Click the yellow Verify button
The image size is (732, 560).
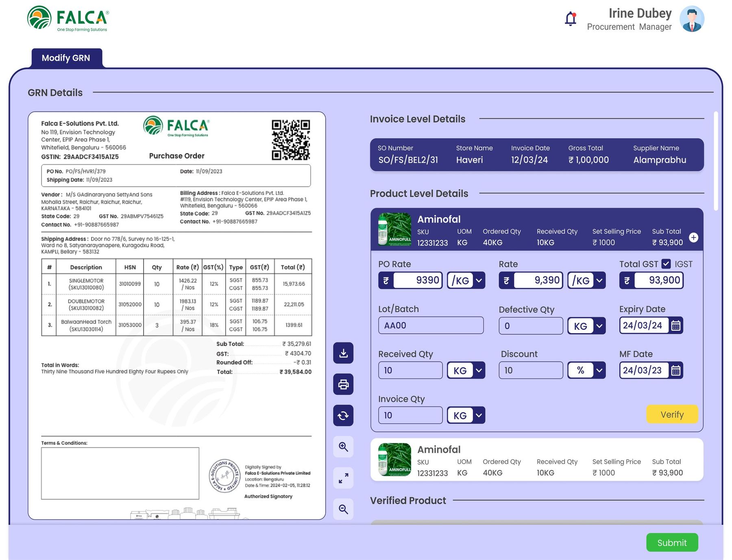(x=672, y=414)
